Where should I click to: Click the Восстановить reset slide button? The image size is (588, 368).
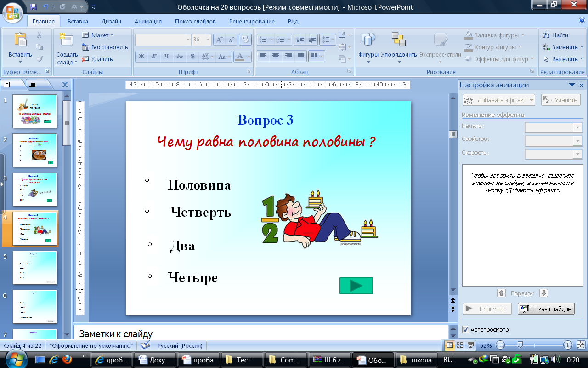tap(105, 47)
